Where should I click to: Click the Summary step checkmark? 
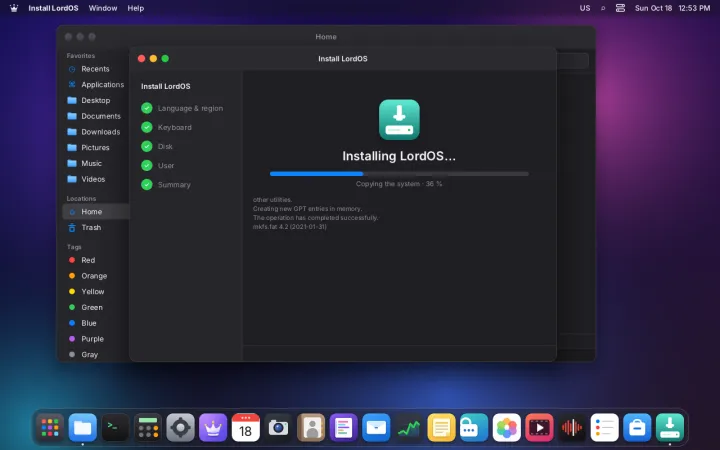click(x=146, y=185)
